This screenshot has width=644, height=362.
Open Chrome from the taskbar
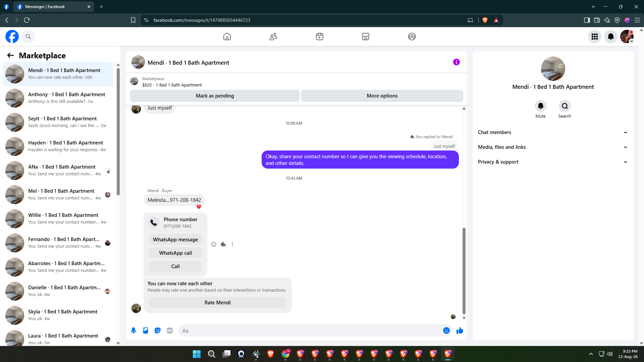click(285, 354)
